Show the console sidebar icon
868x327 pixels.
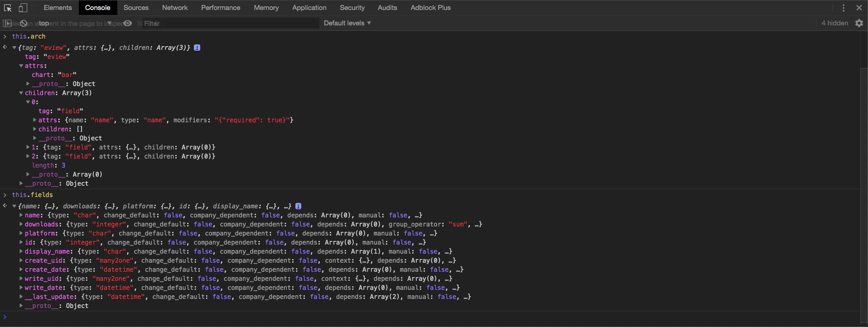[x=7, y=23]
